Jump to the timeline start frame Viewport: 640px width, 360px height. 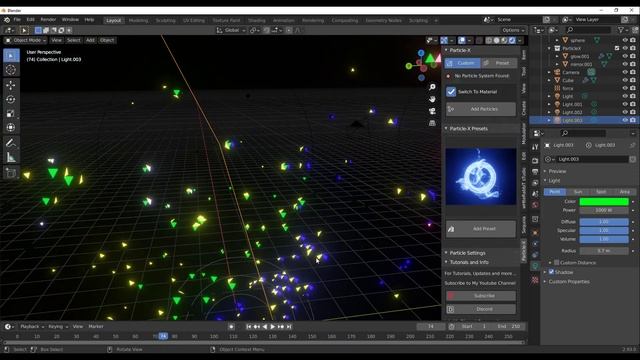(x=249, y=327)
